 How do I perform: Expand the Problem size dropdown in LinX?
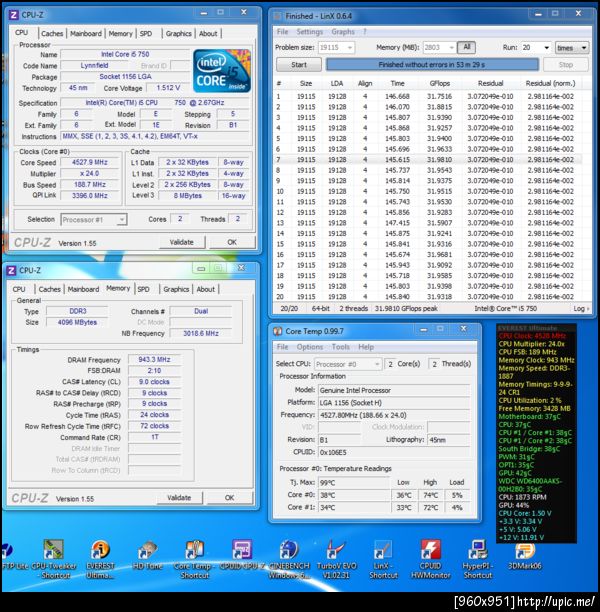[350, 48]
